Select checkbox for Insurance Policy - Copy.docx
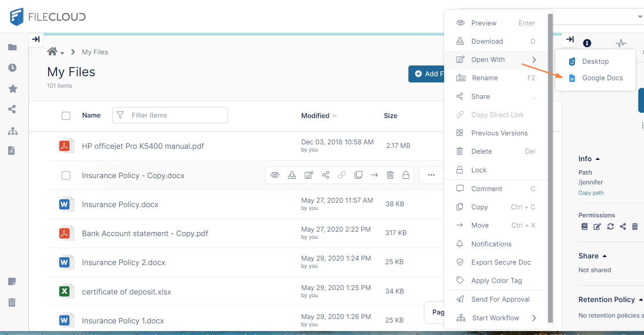The height and width of the screenshot is (335, 644). pos(66,176)
